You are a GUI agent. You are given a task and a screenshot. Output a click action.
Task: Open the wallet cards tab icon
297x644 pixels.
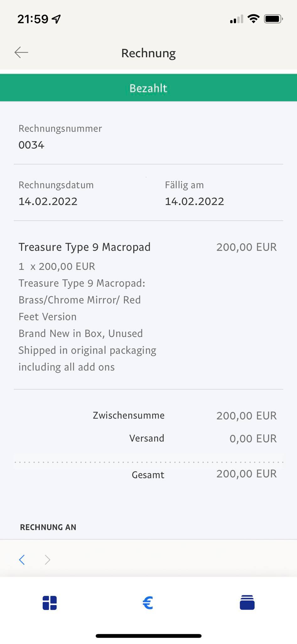tap(247, 602)
